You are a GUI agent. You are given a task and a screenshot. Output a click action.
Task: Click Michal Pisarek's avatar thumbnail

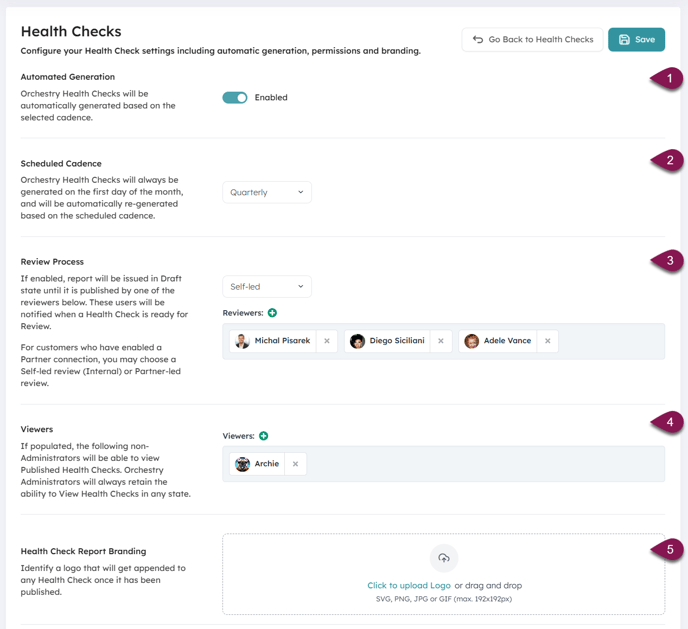pyautogui.click(x=242, y=341)
